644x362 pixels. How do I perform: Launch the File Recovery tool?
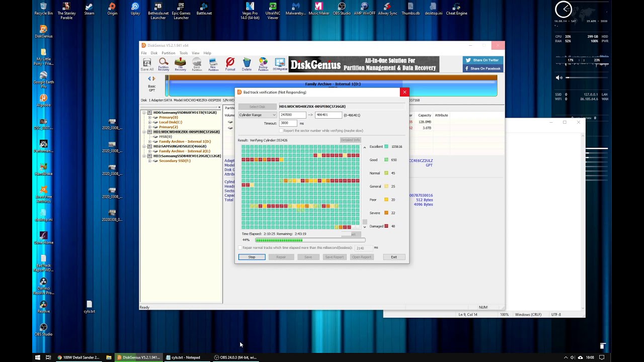[180, 64]
